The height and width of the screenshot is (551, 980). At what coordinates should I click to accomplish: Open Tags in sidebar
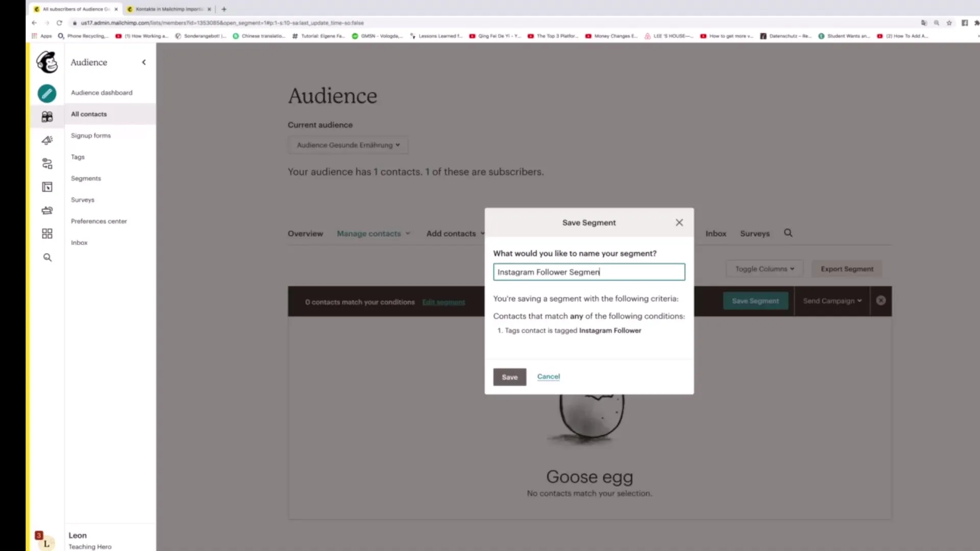pyautogui.click(x=78, y=157)
